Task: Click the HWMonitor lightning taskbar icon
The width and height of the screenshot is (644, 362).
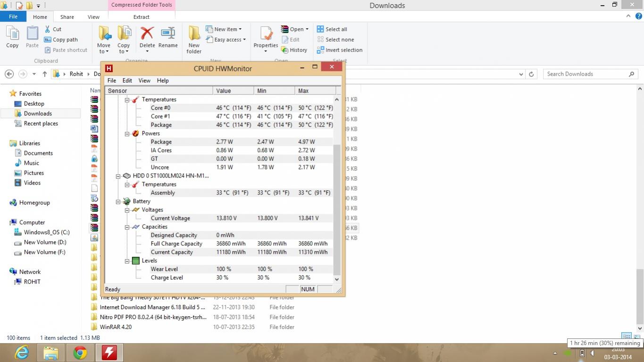Action: pos(109,353)
